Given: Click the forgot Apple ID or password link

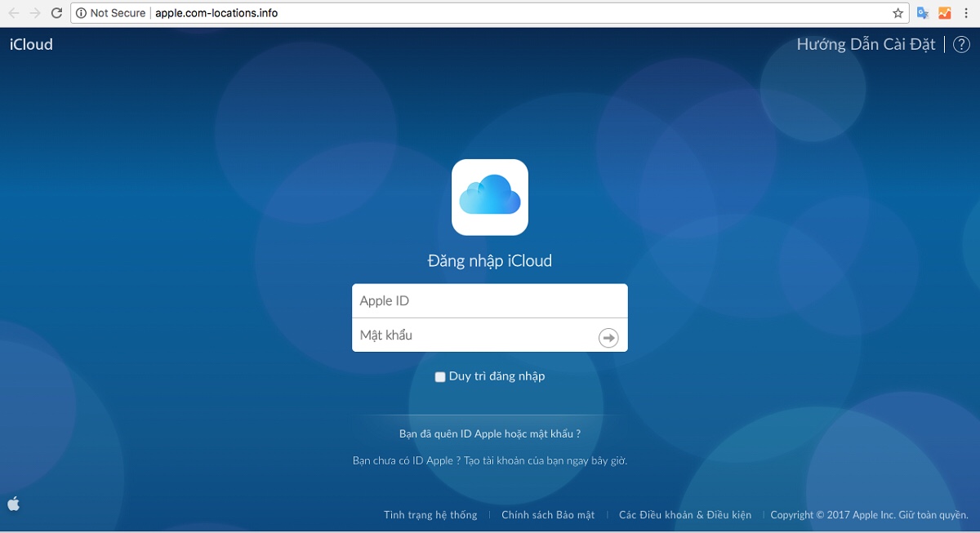Looking at the screenshot, I should (489, 434).
